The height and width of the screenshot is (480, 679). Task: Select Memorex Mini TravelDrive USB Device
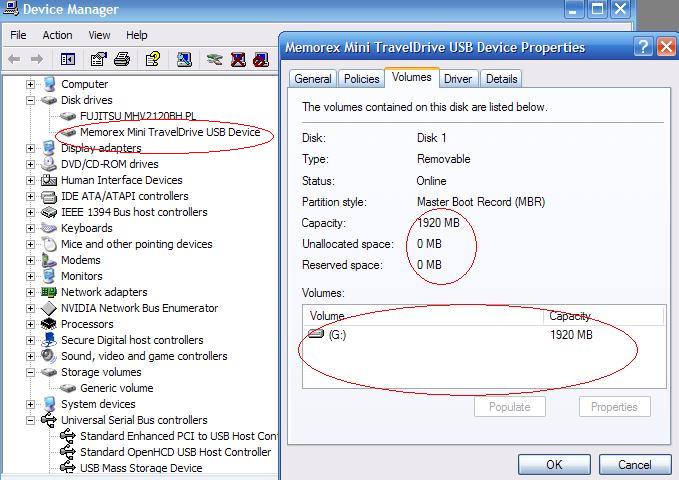pyautogui.click(x=170, y=132)
